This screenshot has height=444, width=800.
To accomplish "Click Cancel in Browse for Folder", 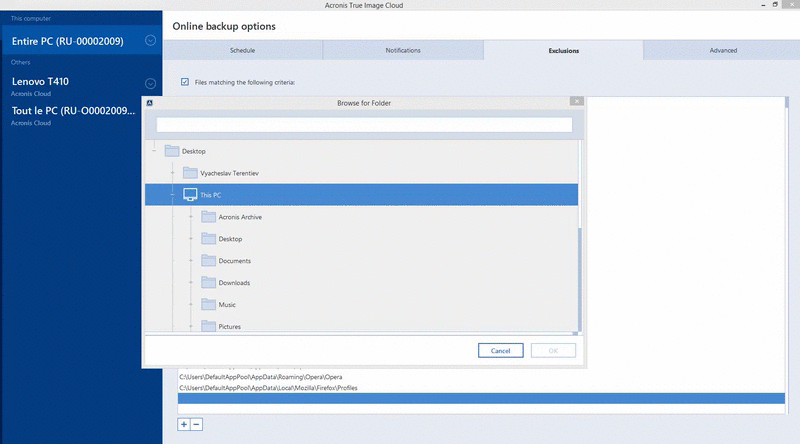I will (x=501, y=351).
